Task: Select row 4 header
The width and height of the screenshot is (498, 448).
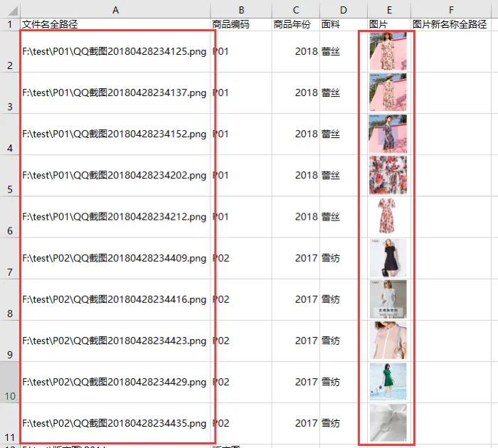Action: coord(10,134)
